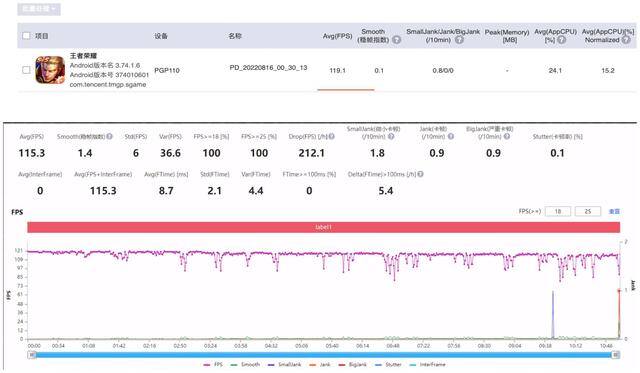
Task: Open help icon under Jank (/10min) stat
Action: pyautogui.click(x=451, y=137)
